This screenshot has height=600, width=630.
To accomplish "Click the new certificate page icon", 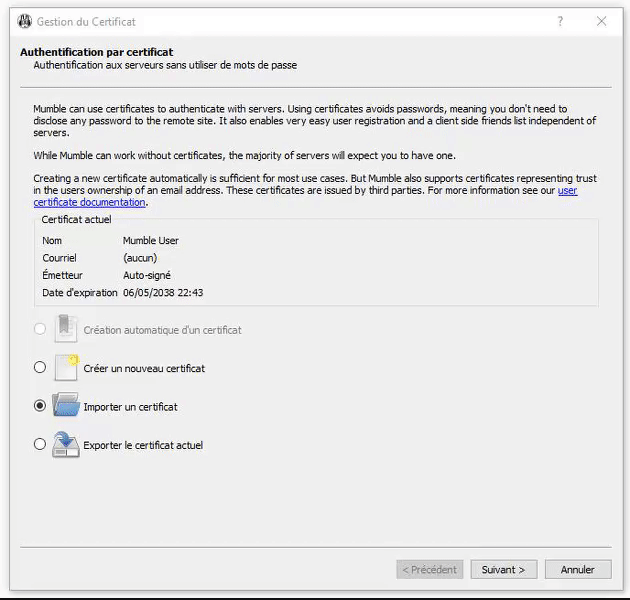I will [x=66, y=367].
